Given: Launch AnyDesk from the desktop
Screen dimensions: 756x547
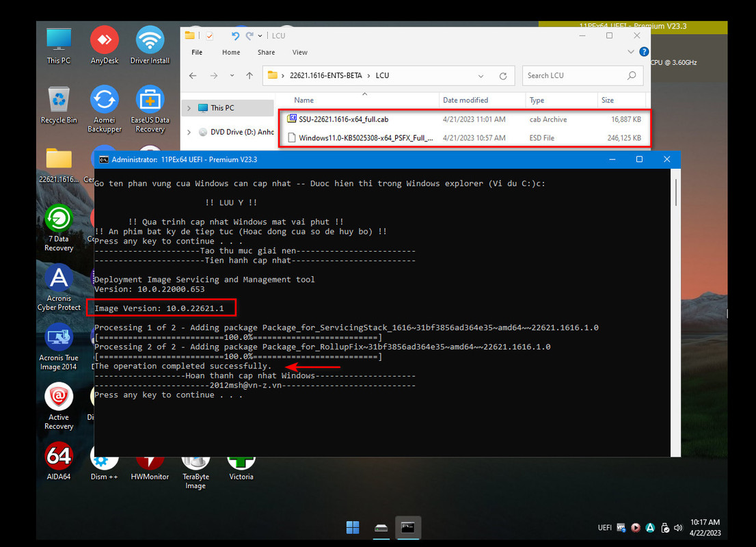Looking at the screenshot, I should click(x=104, y=46).
